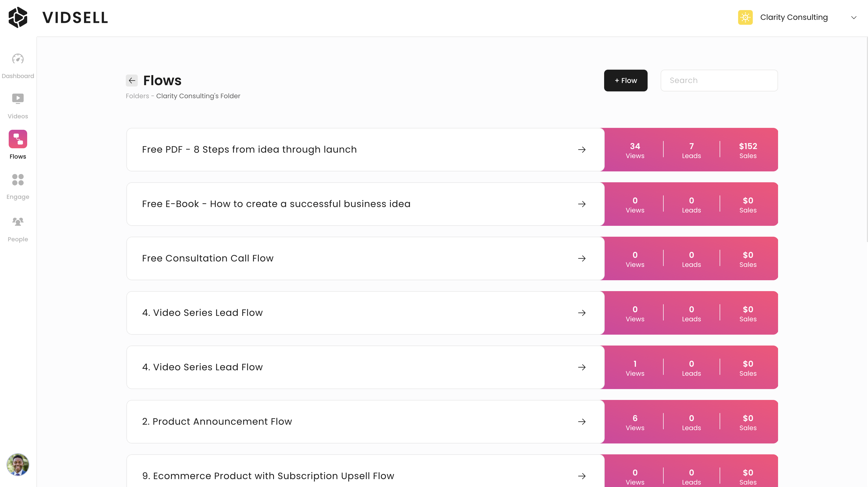Open Free E-Book flow arrow
This screenshot has height=487, width=868.
tap(582, 204)
